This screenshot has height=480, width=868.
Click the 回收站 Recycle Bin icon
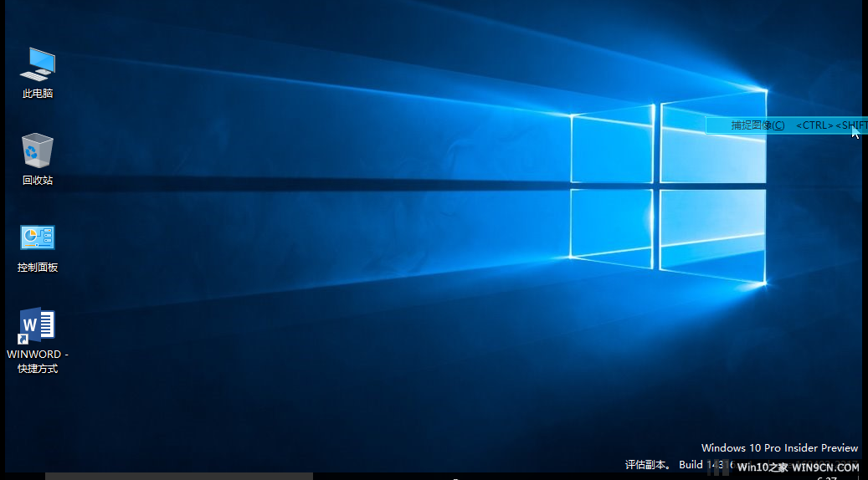coord(38,151)
